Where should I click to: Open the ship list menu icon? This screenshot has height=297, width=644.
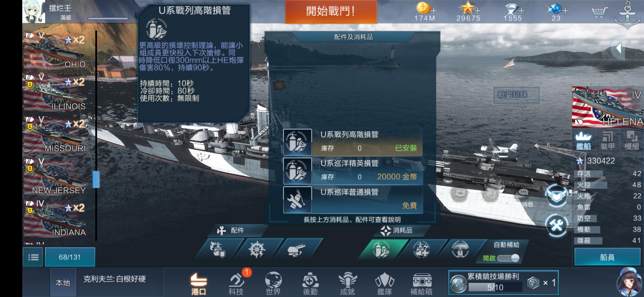(x=33, y=257)
